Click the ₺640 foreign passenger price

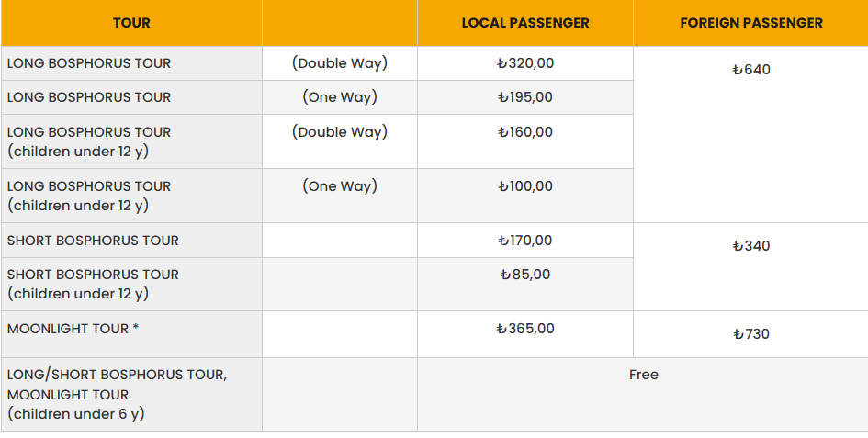pyautogui.click(x=751, y=70)
